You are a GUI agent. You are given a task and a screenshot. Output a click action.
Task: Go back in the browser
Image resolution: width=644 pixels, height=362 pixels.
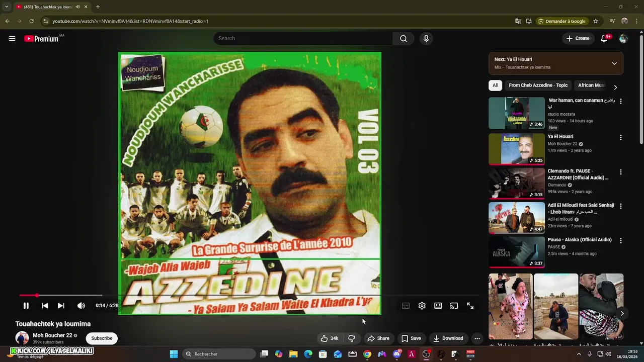click(x=7, y=21)
